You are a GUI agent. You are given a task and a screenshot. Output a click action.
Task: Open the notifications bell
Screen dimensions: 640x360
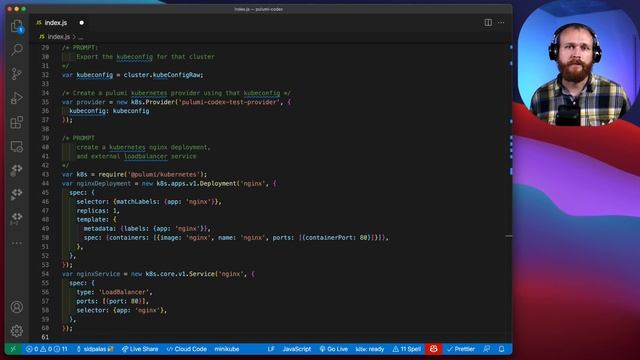click(x=502, y=349)
